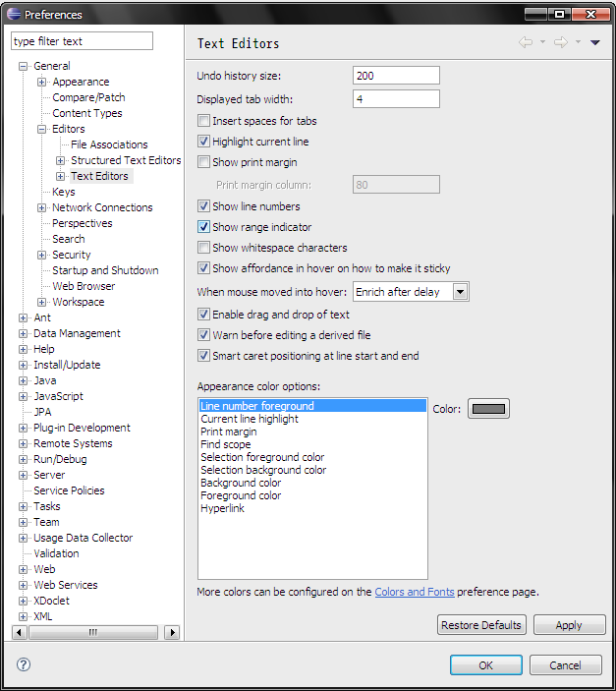The height and width of the screenshot is (691, 616).
Task: Select Compare/Patch in the tree
Action: tap(88, 97)
